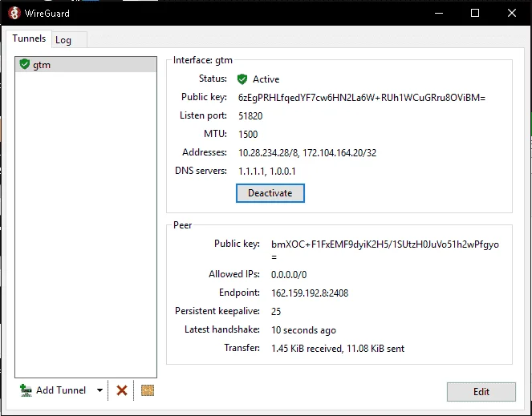Switch to the Log tab

(x=69, y=39)
